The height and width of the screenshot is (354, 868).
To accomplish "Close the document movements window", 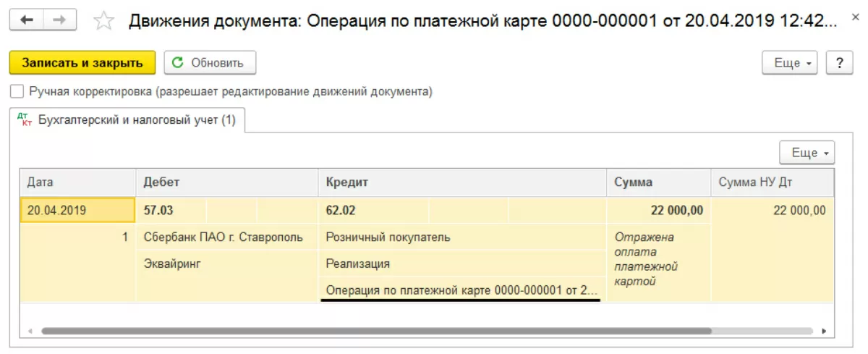I will pos(856,22).
